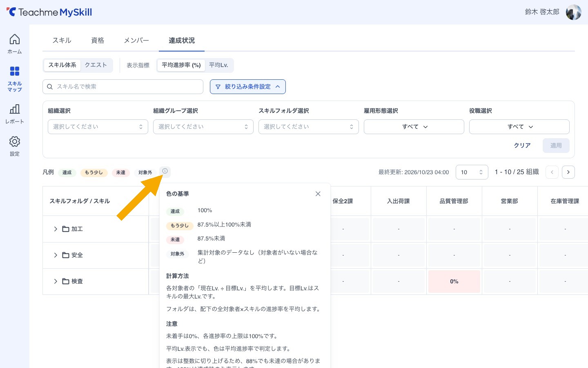Image resolution: width=588 pixels, height=368 pixels.
Task: Click the 適用 button
Action: coord(556,146)
